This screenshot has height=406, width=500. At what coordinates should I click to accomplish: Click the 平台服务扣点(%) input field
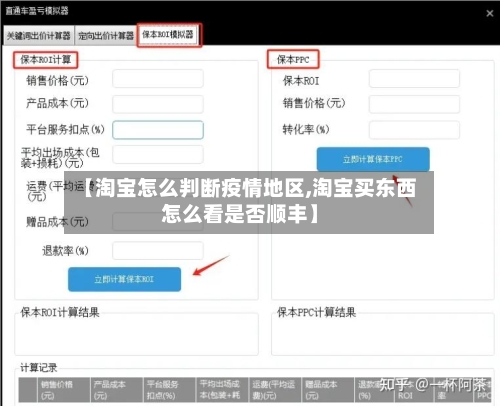coord(158,130)
